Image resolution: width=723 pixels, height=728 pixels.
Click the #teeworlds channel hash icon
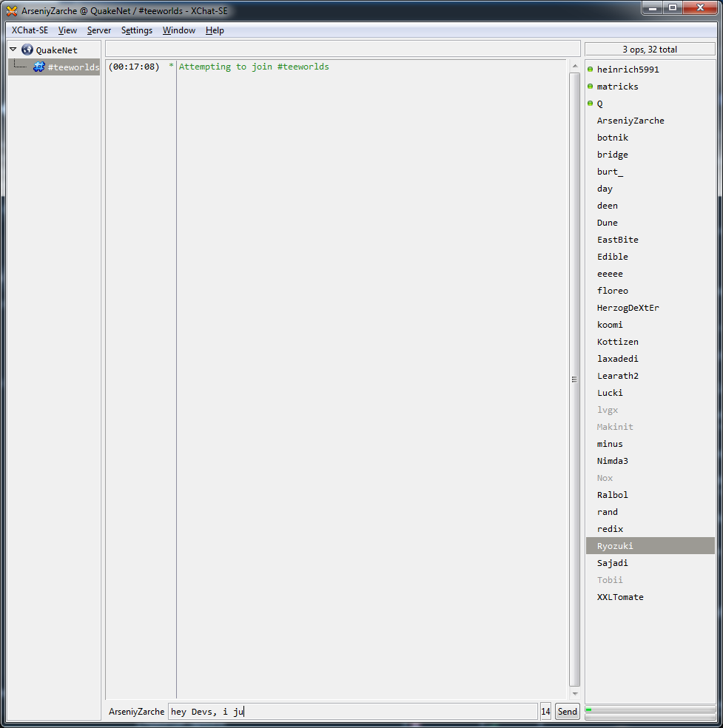coord(39,67)
